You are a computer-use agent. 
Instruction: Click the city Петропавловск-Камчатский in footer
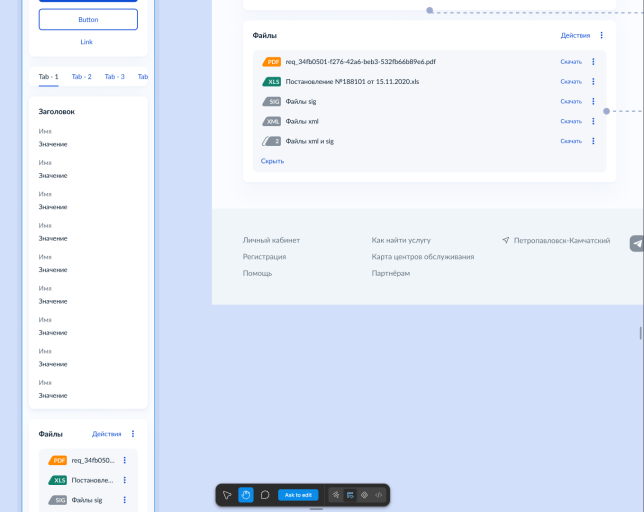561,240
